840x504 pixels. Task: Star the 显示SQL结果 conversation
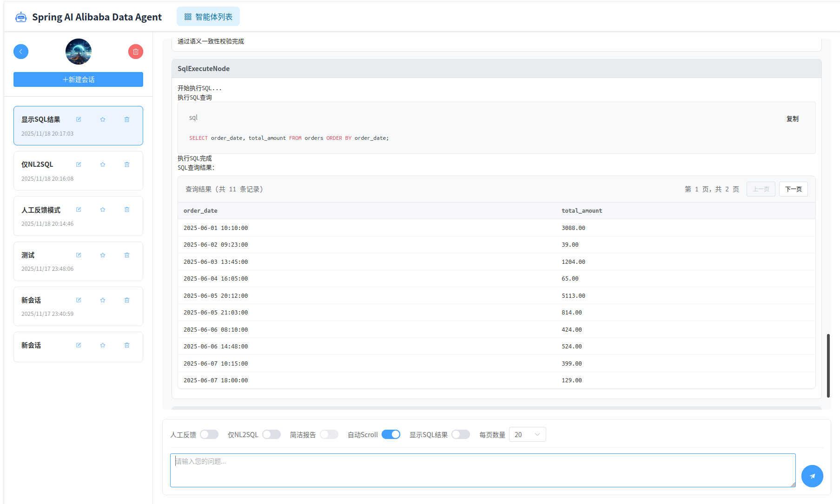coord(102,119)
